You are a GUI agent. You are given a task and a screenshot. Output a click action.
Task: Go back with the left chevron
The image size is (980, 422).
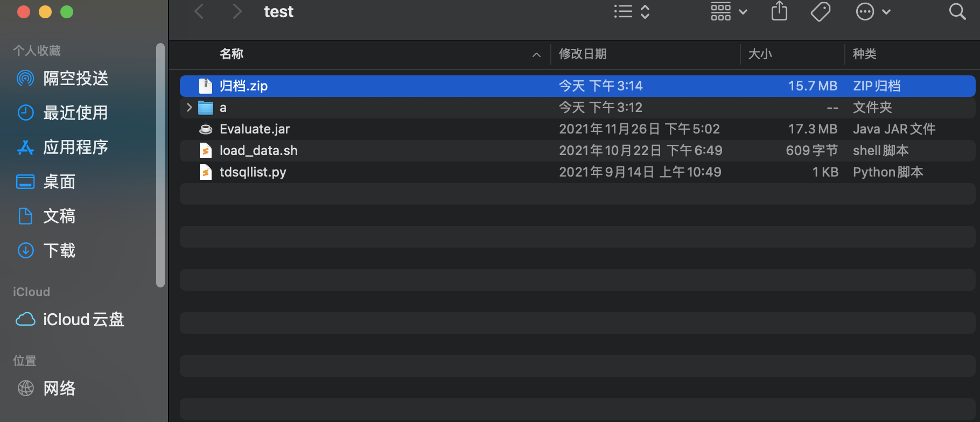point(199,11)
